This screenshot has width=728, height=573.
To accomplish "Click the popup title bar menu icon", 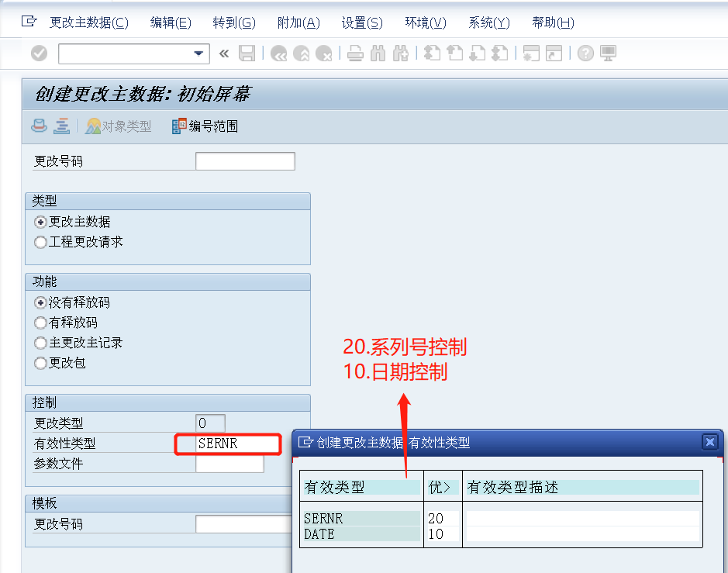I will click(305, 442).
